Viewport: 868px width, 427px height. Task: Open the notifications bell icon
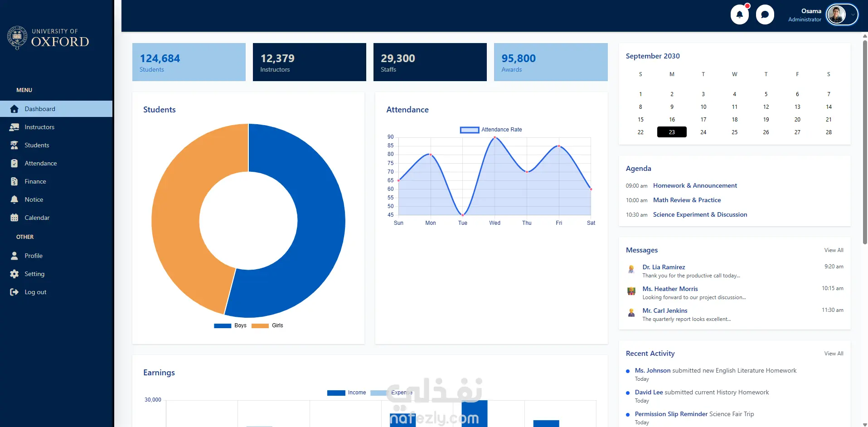(739, 15)
